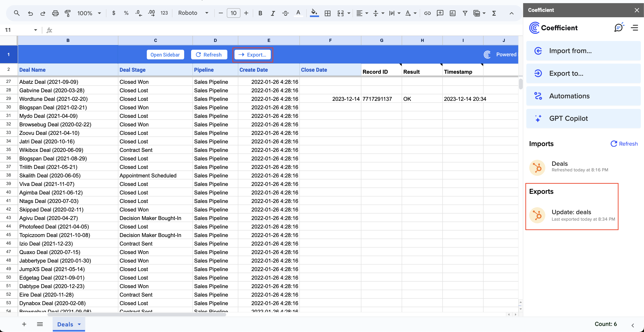Decrease decimal places icon

pos(139,13)
